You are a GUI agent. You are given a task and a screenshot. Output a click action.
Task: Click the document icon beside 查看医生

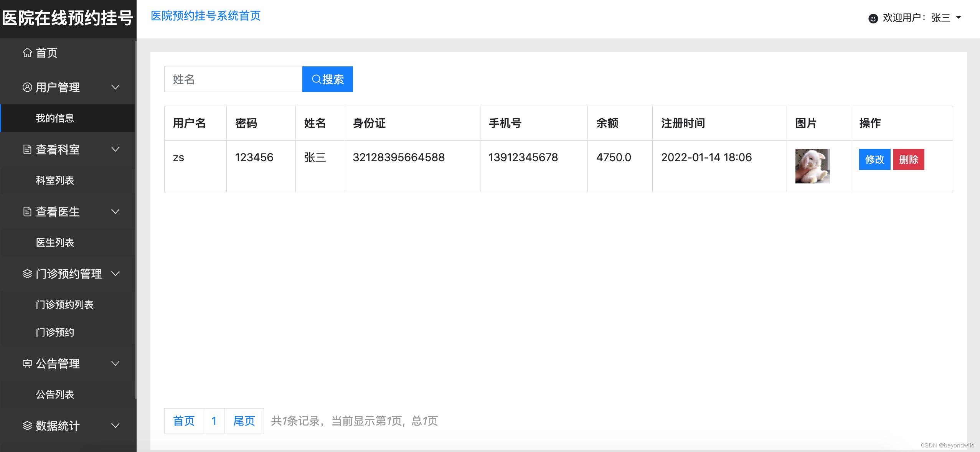point(27,211)
